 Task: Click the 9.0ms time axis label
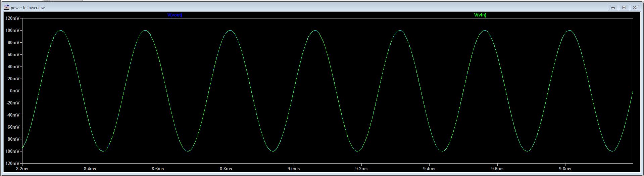[294, 169]
